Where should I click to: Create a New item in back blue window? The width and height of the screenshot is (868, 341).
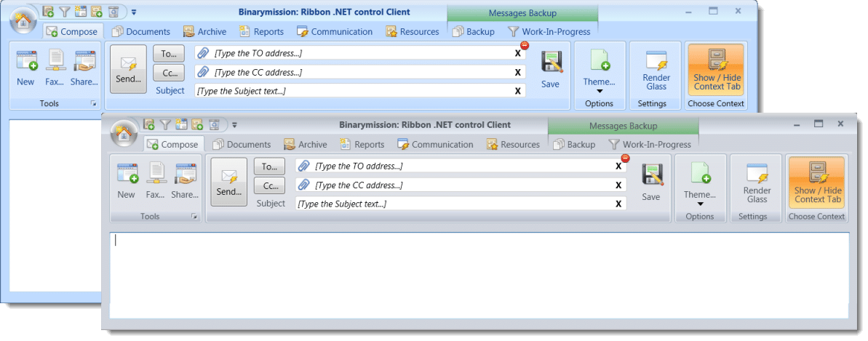pos(25,68)
